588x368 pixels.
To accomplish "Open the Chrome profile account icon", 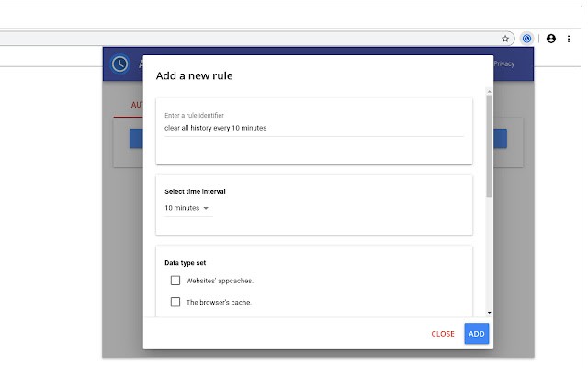I will point(551,39).
